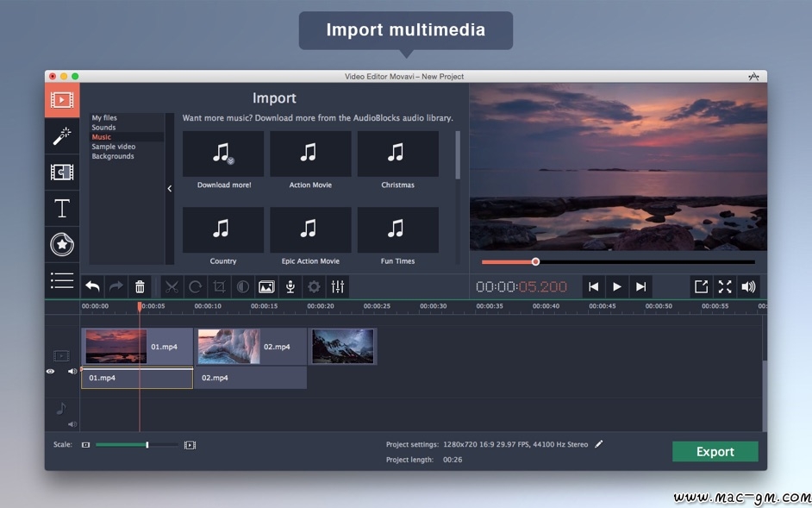The image size is (812, 508).
Task: Open Download more! music tile
Action: pyautogui.click(x=223, y=154)
